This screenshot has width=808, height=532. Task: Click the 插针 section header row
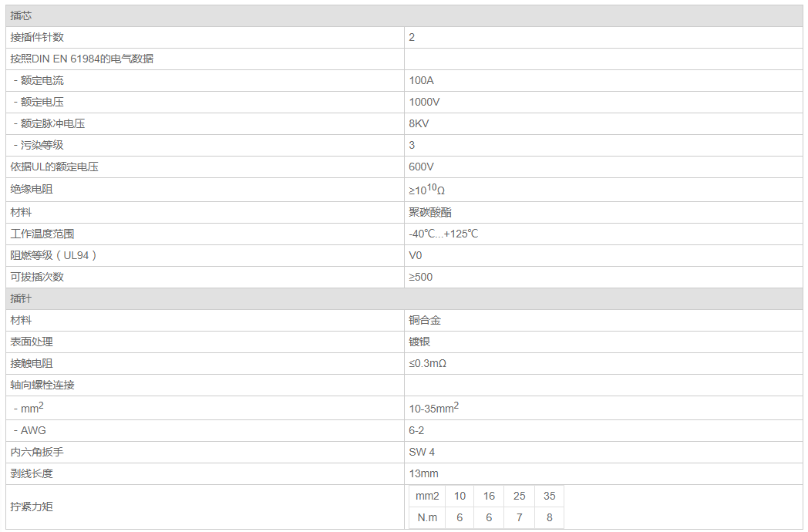click(22, 298)
